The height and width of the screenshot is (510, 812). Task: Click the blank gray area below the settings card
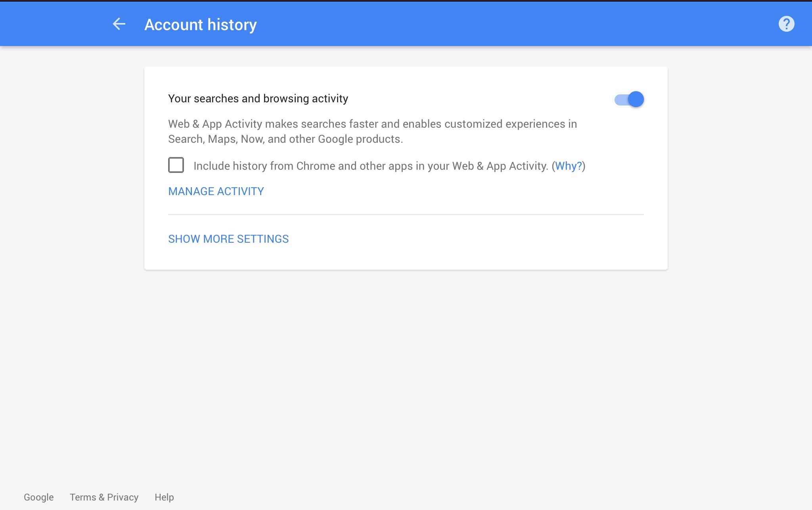tap(406, 377)
